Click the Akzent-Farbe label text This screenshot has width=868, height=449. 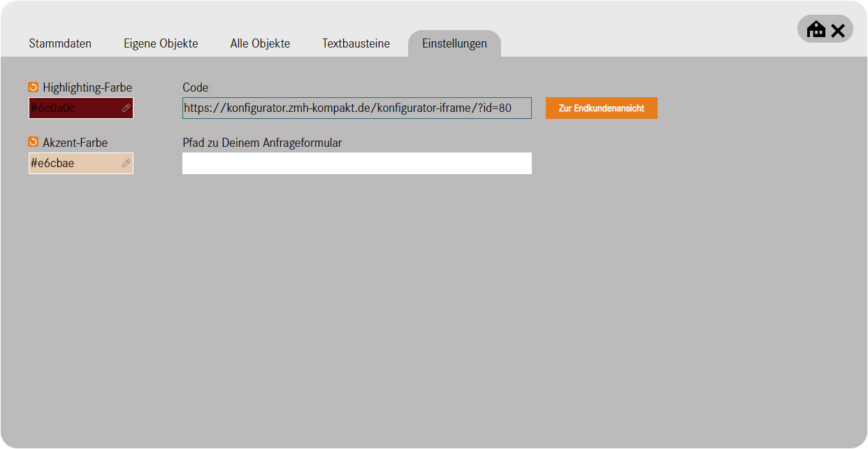(x=75, y=143)
